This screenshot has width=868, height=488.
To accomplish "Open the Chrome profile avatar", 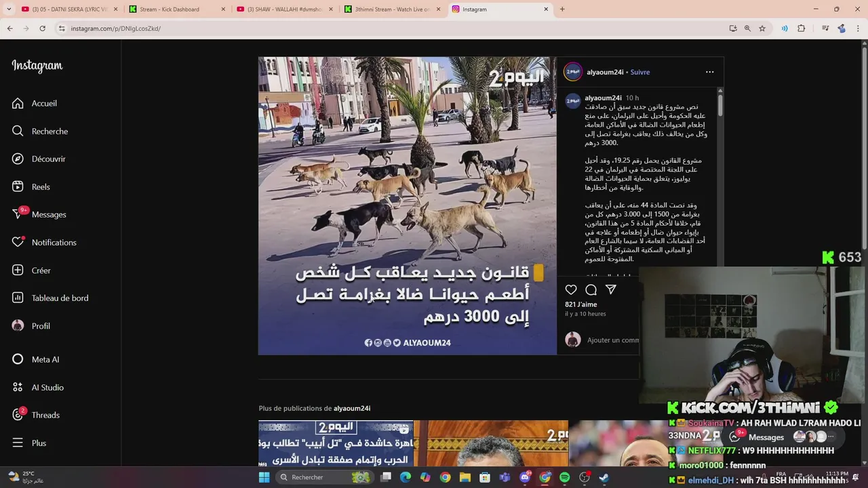I will (x=842, y=28).
